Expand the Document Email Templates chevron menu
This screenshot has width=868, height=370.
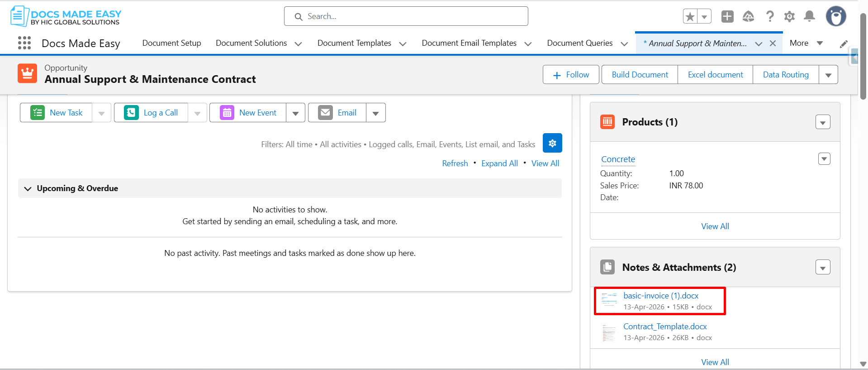(528, 44)
